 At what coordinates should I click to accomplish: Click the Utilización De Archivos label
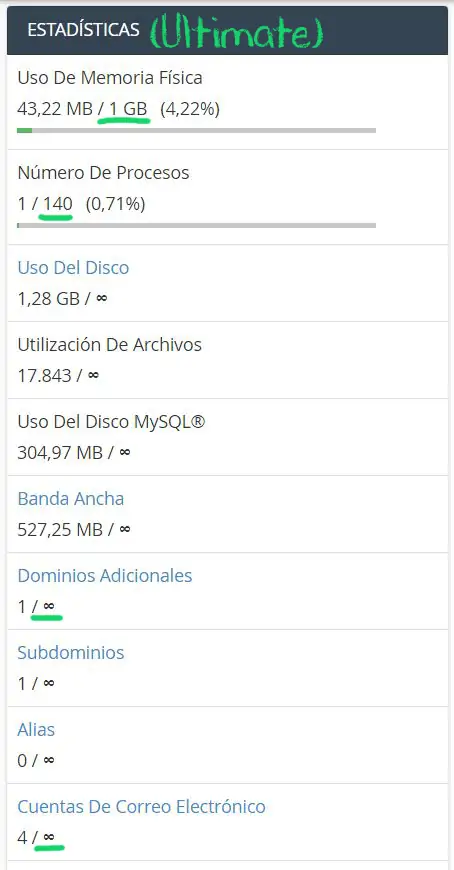[x=109, y=345]
